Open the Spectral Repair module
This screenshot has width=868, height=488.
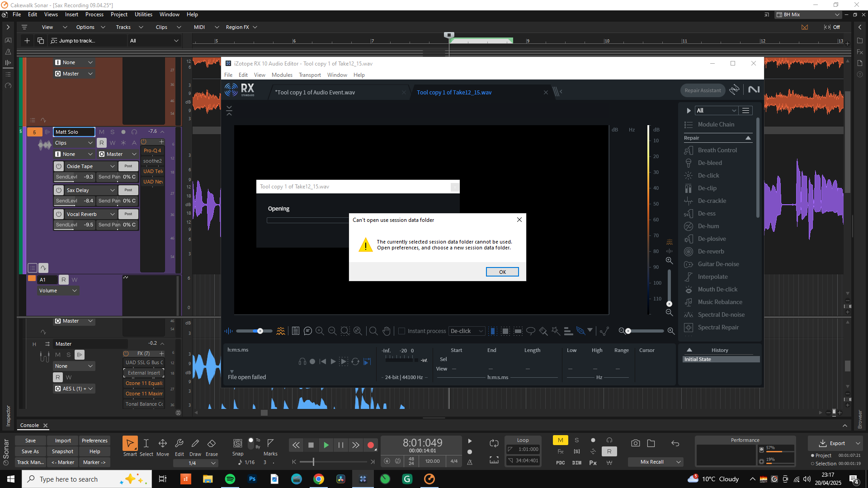[718, 327]
